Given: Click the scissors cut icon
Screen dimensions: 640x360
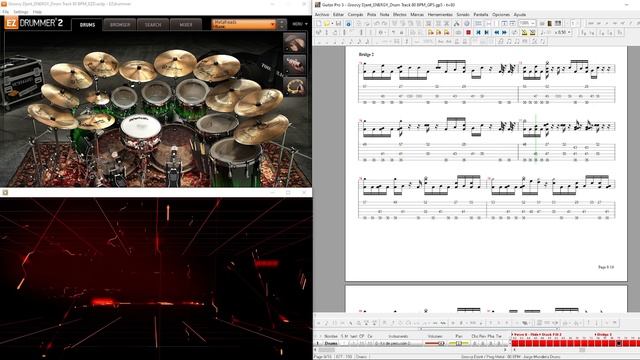Looking at the screenshot, I should tap(456, 23).
